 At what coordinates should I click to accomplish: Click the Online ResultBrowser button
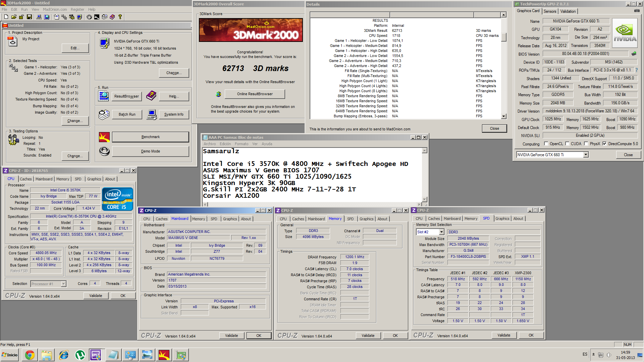click(x=255, y=94)
